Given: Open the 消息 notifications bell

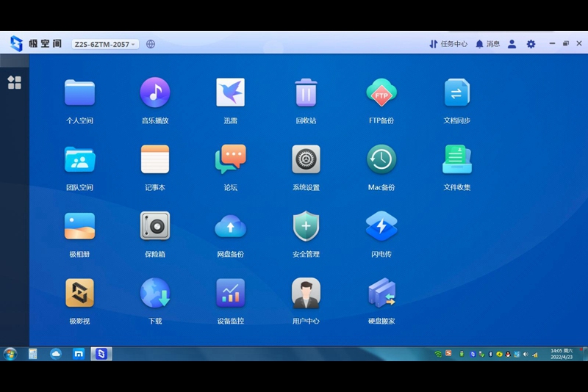Looking at the screenshot, I should click(x=487, y=44).
